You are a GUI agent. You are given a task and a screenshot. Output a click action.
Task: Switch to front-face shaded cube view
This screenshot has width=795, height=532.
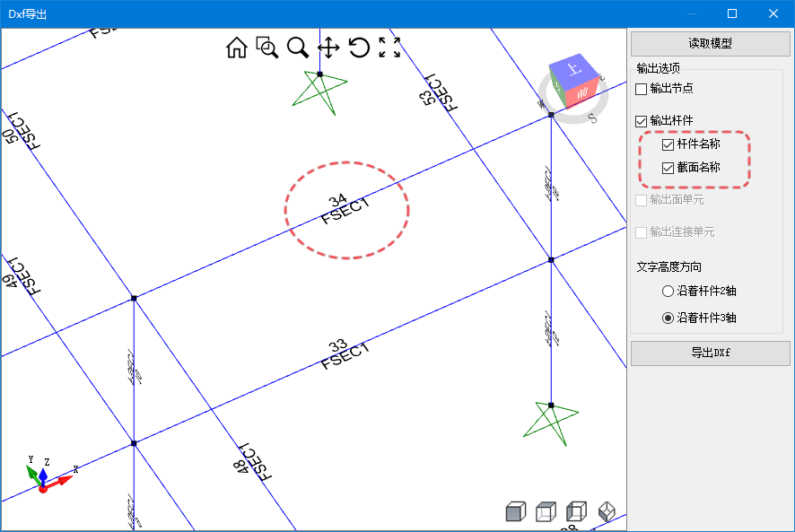tap(514, 512)
